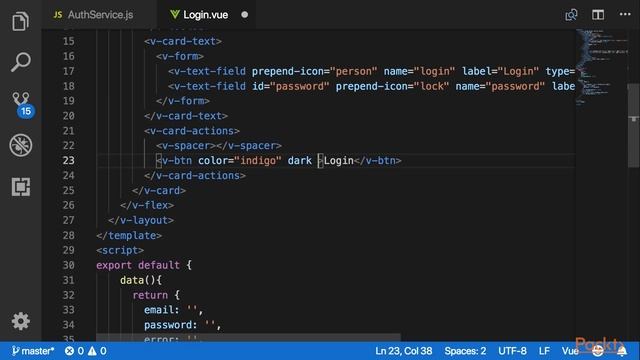
Task: Click 'return {' on line 32
Action: point(156,295)
